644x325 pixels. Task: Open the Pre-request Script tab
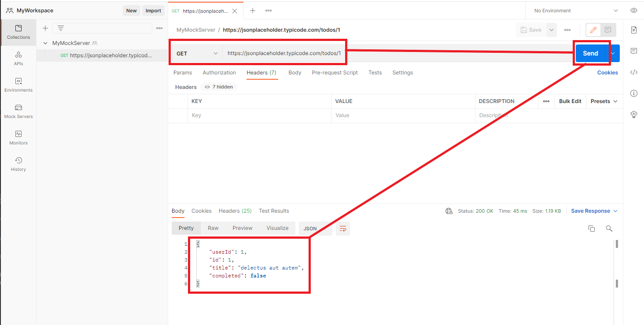pos(335,73)
